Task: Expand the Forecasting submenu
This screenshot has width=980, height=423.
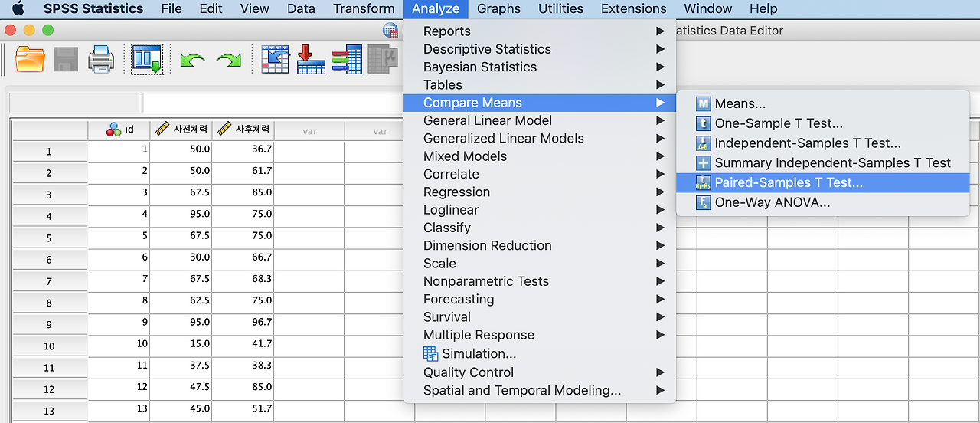Action: tap(540, 300)
